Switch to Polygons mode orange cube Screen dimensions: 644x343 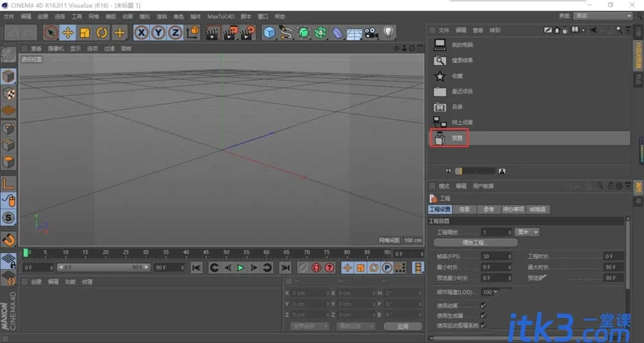tap(8, 162)
